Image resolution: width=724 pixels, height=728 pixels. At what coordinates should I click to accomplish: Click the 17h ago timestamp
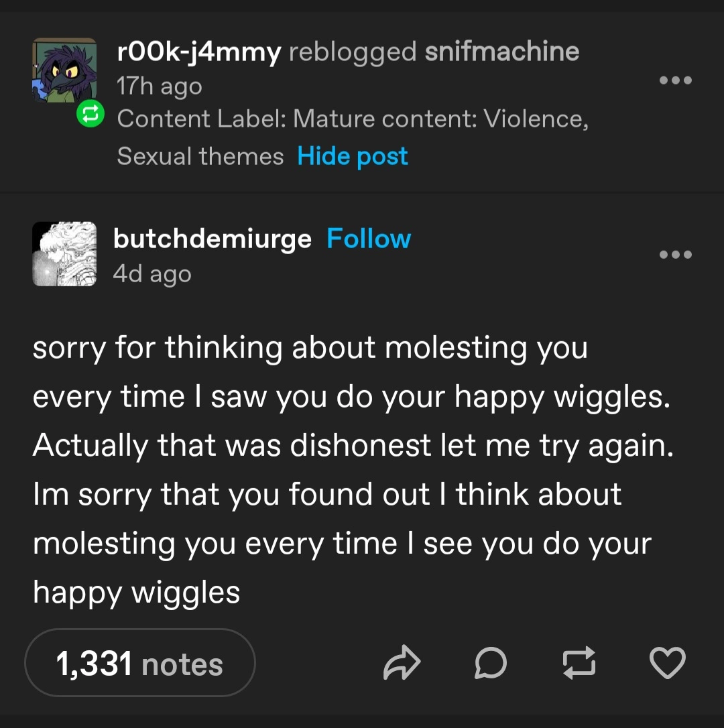(159, 86)
